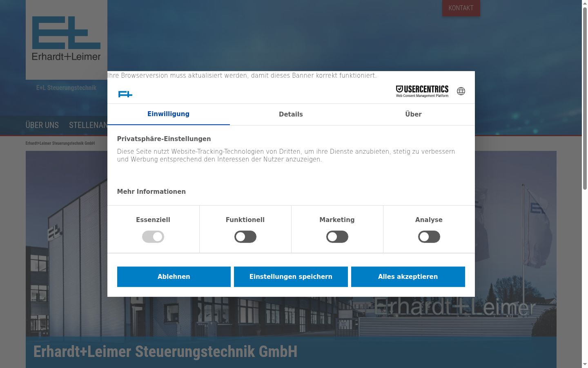Click the browser version warning text
This screenshot has height=368, width=588.
coord(242,76)
